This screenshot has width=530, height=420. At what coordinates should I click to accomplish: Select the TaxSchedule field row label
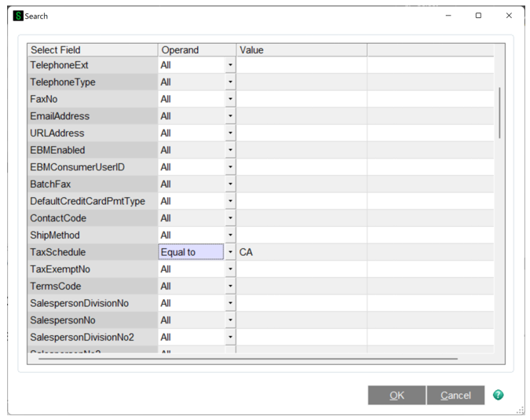93,252
